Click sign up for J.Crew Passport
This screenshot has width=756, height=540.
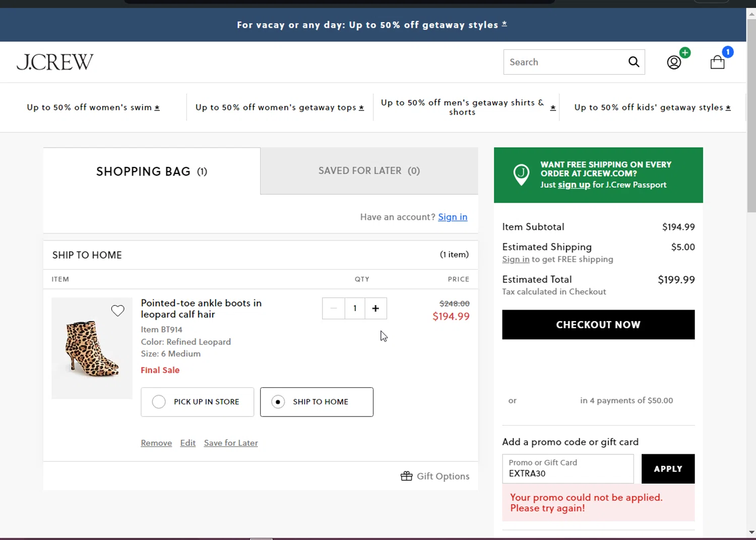coord(574,185)
